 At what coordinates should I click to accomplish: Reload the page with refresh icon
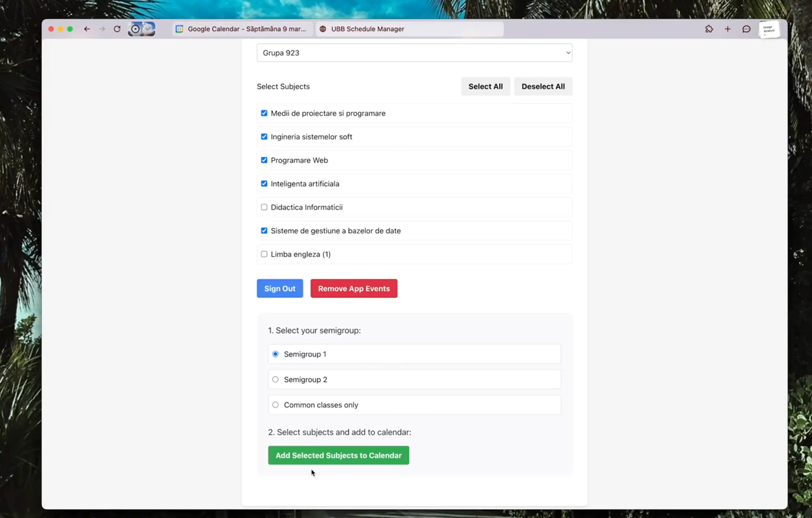[x=117, y=29]
